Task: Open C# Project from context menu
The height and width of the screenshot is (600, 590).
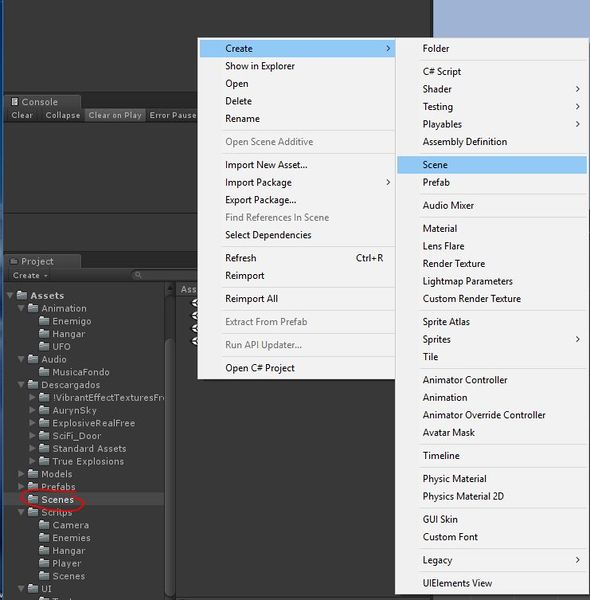Action: coord(297,368)
